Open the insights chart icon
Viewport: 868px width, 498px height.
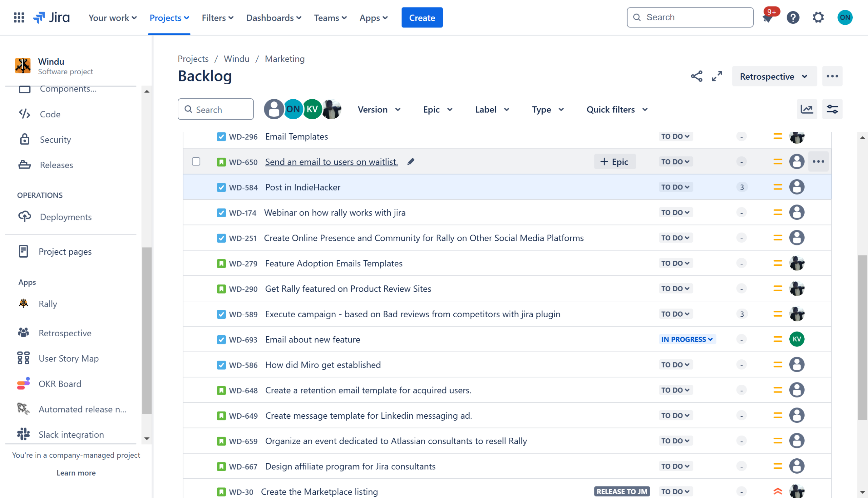coord(807,109)
